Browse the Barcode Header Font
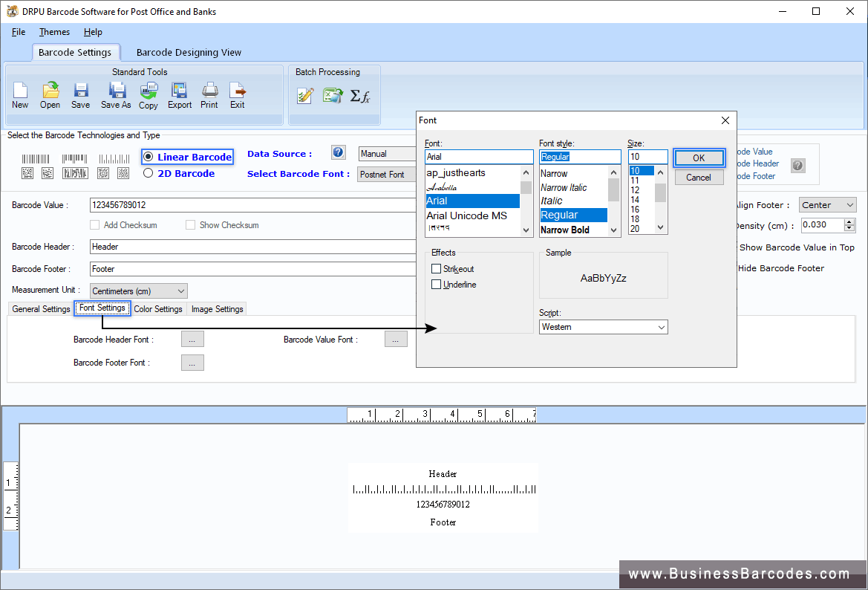Screen dimensions: 868x590 192,338
